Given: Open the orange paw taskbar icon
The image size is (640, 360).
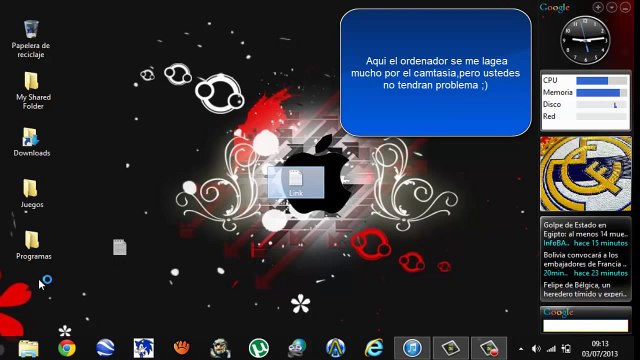Looking at the screenshot, I should click(182, 348).
